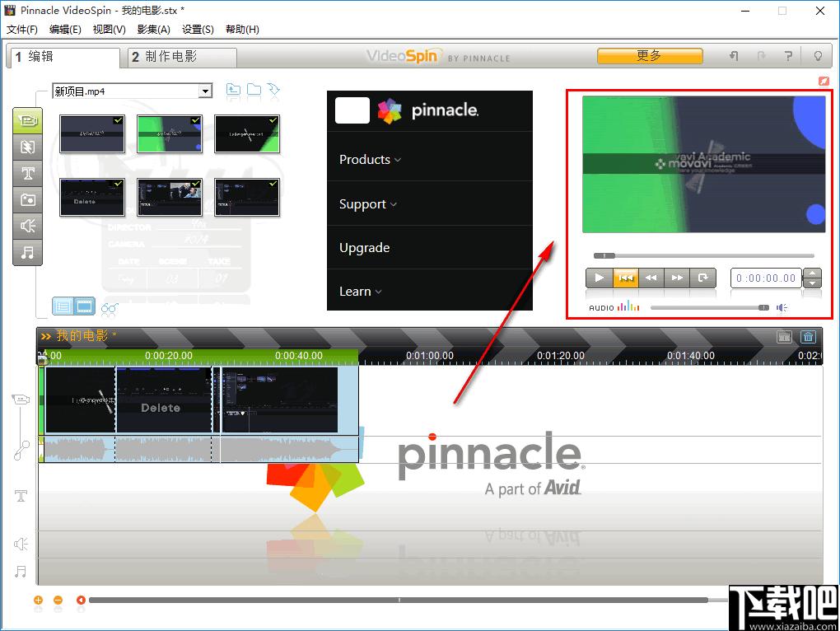The width and height of the screenshot is (840, 631).
Task: Open the Transitions album tab
Action: tap(27, 147)
